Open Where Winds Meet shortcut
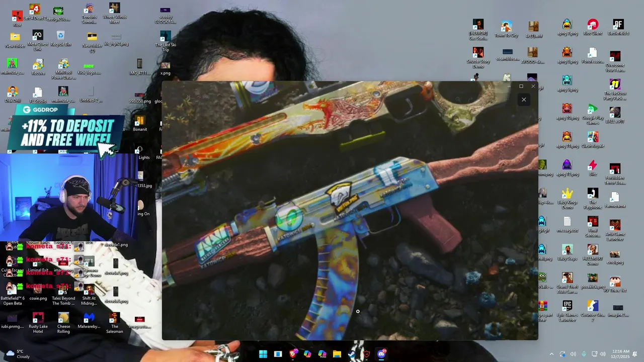This screenshot has width=644, height=362. click(x=115, y=14)
